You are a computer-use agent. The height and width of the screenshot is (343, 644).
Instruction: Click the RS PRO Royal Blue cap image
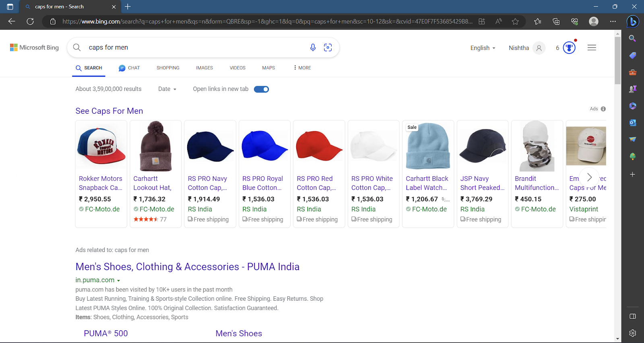tap(264, 146)
